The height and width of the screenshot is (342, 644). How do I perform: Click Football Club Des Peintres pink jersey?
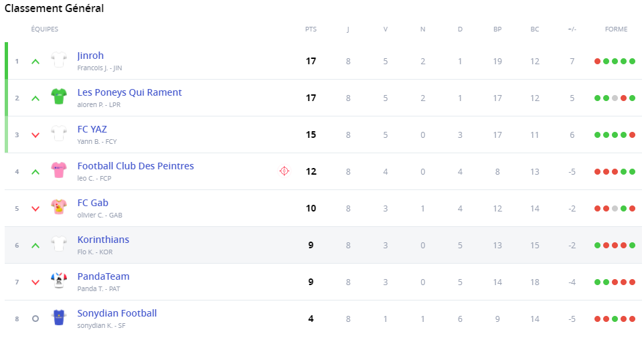(x=59, y=171)
